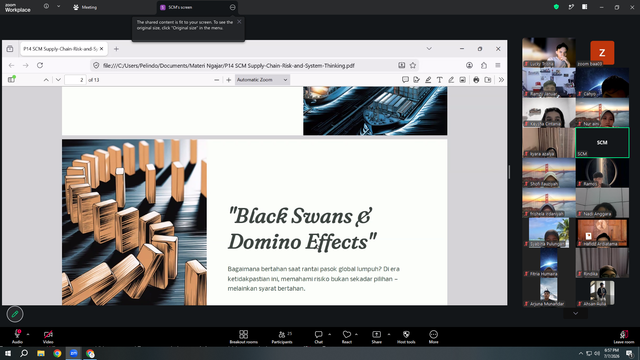
Task: Close the P14 SCM PDF tab
Action: click(x=102, y=49)
